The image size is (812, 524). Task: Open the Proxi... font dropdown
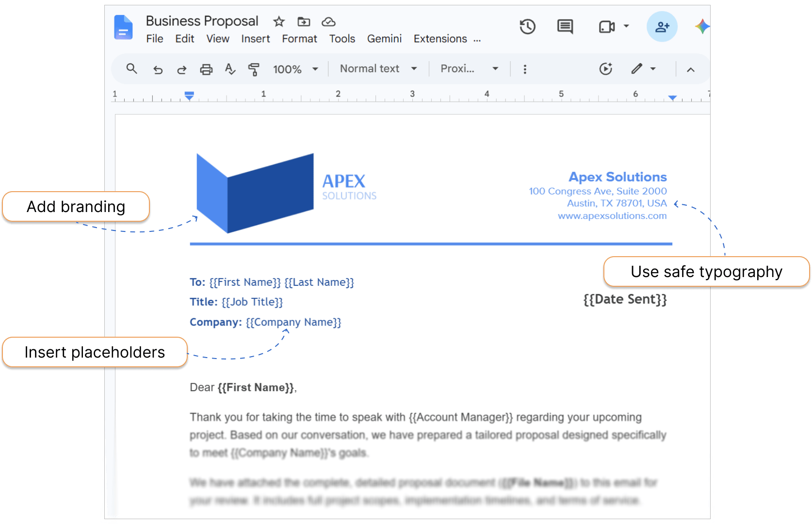click(x=470, y=69)
